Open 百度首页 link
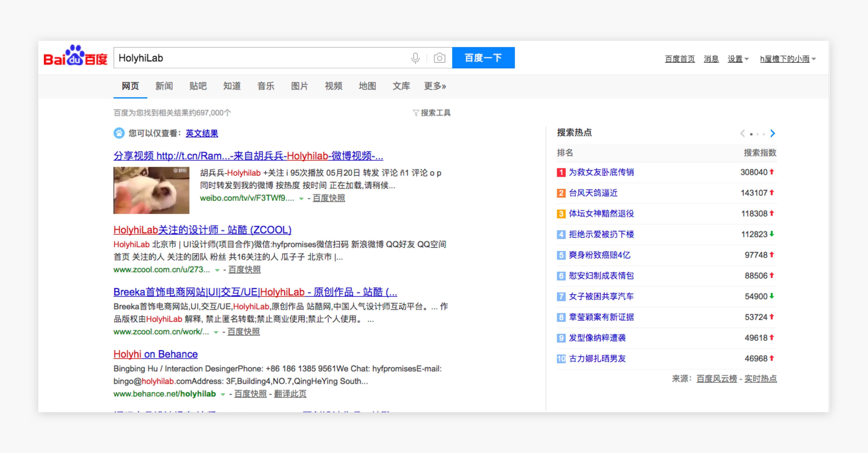 click(680, 59)
